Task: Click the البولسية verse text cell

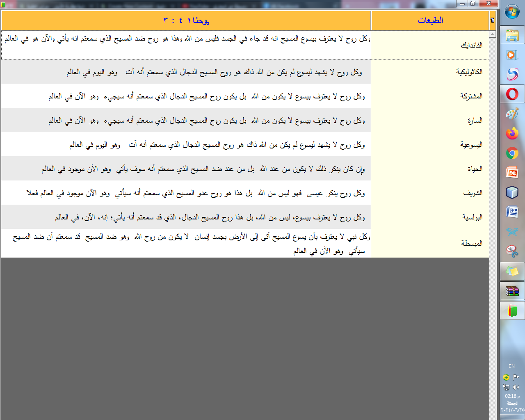Action: point(186,217)
